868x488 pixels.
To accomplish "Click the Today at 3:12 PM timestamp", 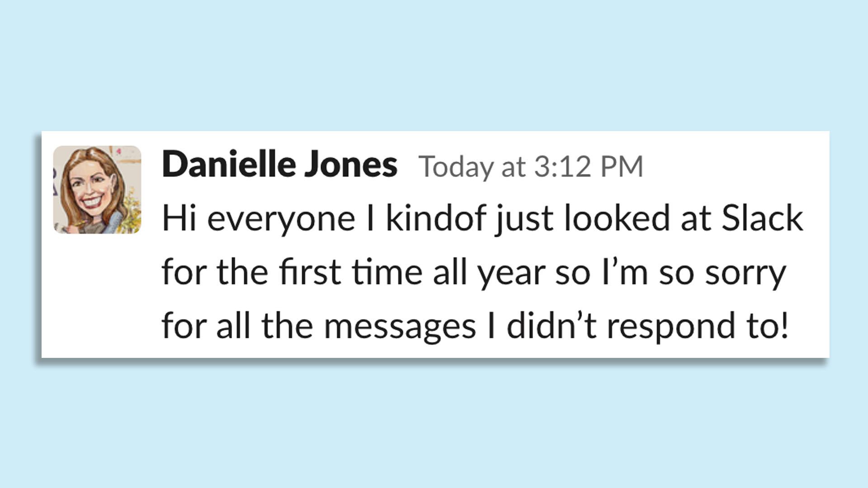I will [531, 167].
